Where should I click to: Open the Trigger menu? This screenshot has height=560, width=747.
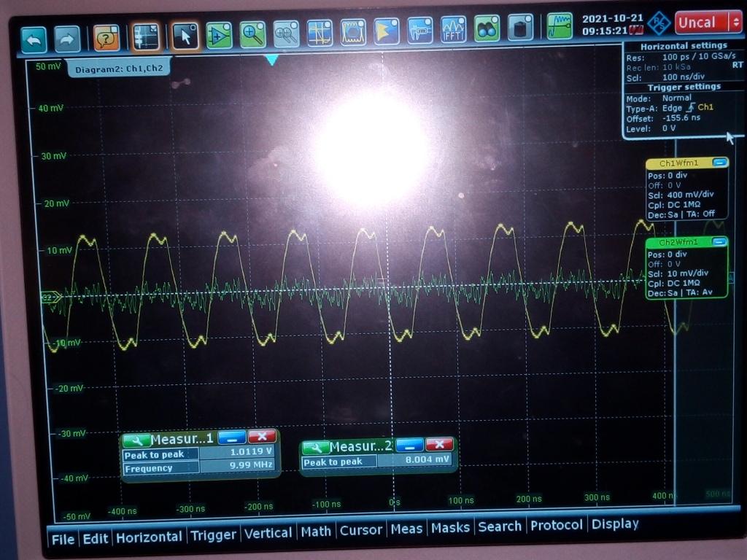coord(214,535)
